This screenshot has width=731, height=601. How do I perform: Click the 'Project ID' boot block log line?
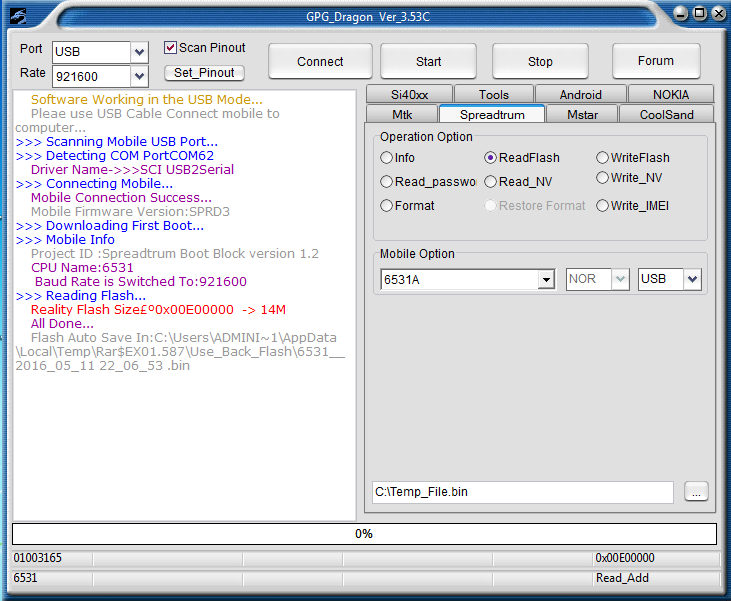pos(175,254)
